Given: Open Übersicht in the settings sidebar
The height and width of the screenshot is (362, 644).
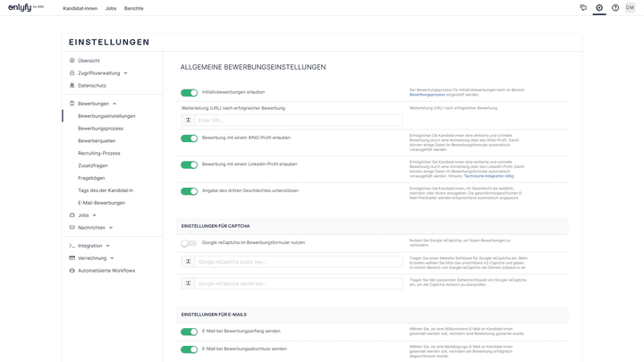Looking at the screenshot, I should (x=89, y=61).
